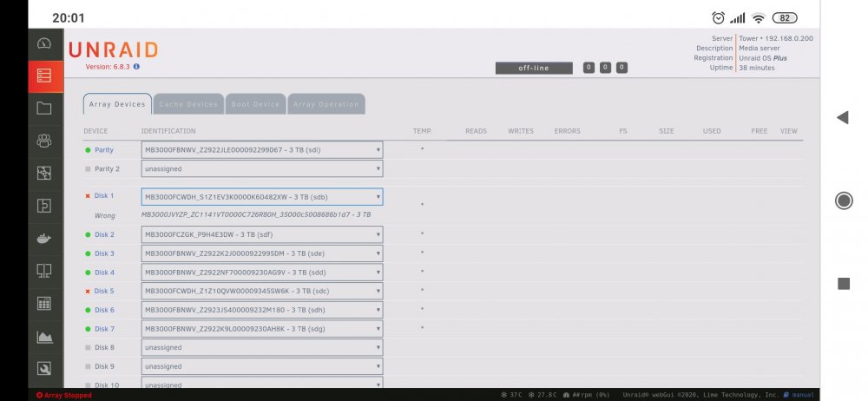Click the Disk 2 green status indicator
The height and width of the screenshot is (401, 868).
[88, 235]
